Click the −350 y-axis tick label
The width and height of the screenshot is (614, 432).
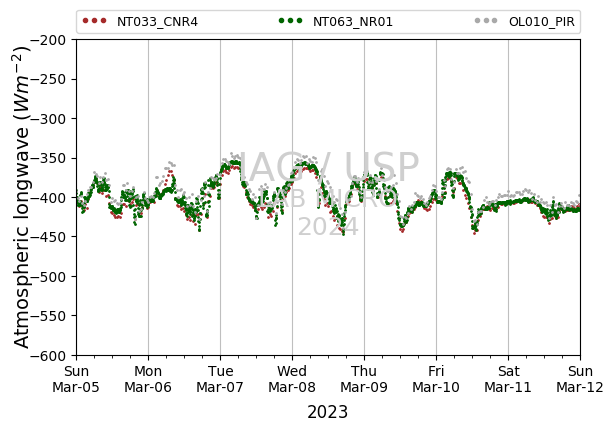tap(48, 158)
